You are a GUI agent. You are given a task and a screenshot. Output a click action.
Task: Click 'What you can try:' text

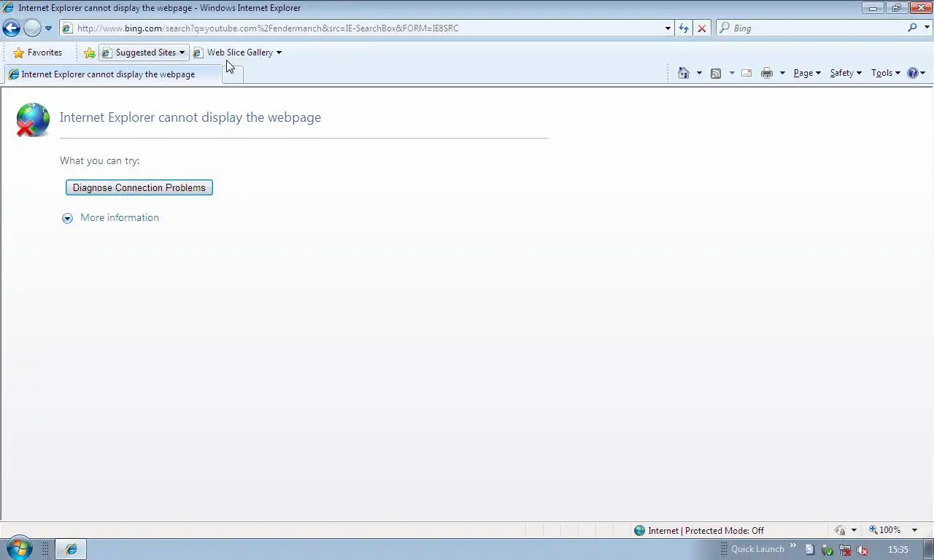(99, 160)
